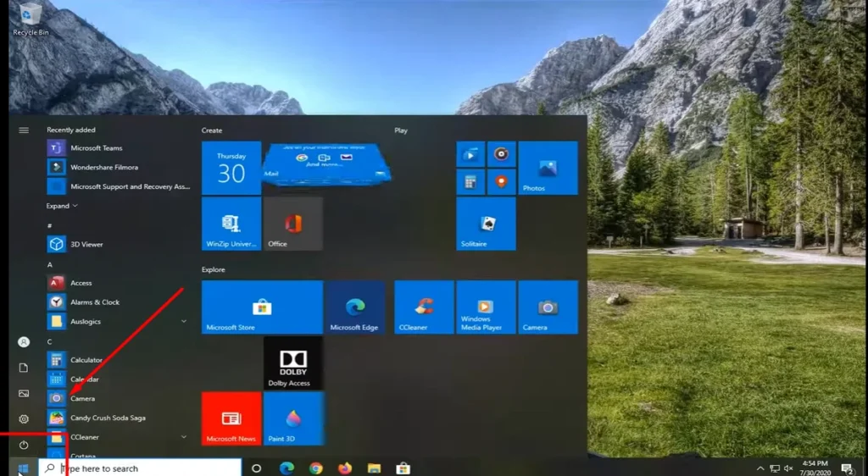Show hidden system tray icons

(x=760, y=468)
